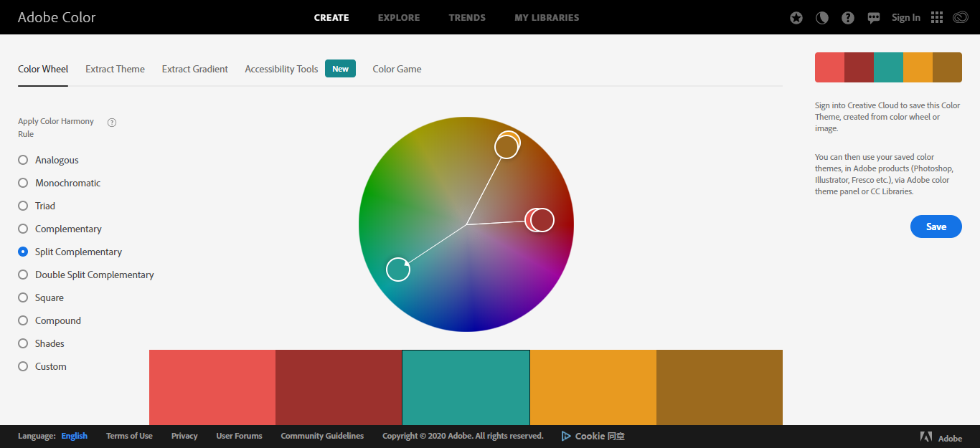Open Help via the question mark icon
Image resolution: width=980 pixels, height=448 pixels.
click(x=847, y=17)
